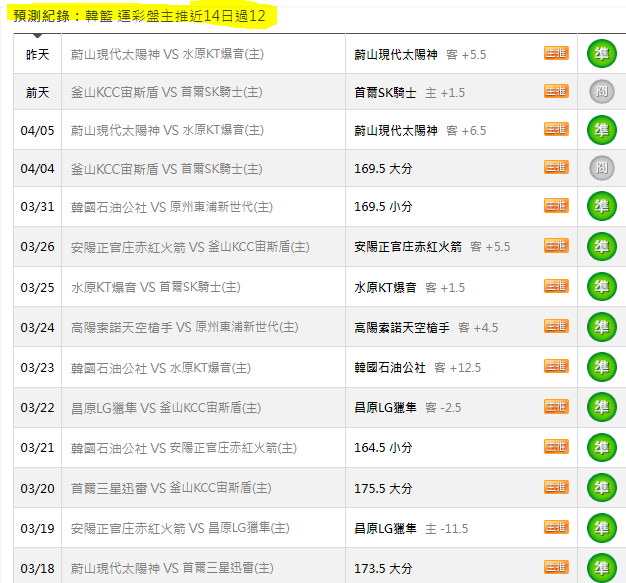This screenshot has height=583, width=626.
Task: Click the orange 主推 badge in the 03/19 row
Action: coord(556,527)
